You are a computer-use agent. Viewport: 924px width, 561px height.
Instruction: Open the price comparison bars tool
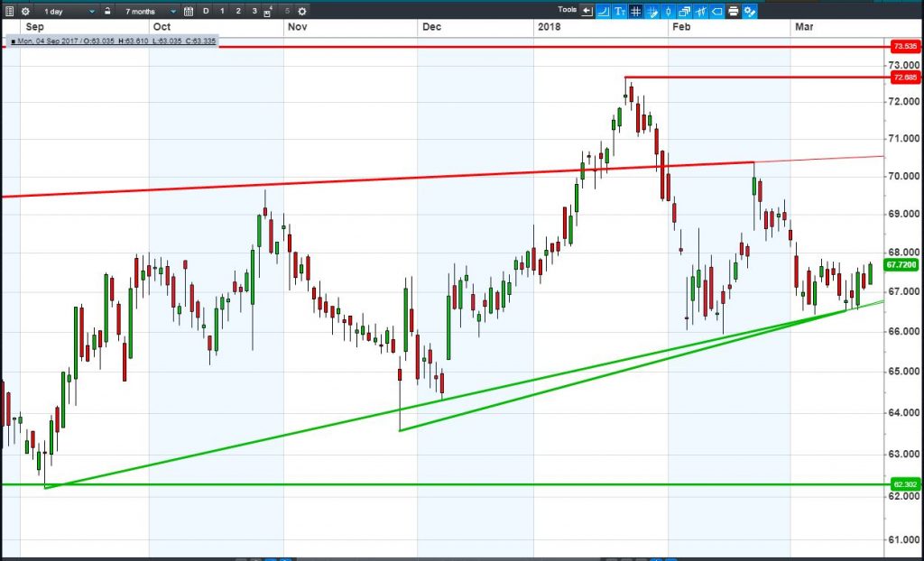[700, 11]
